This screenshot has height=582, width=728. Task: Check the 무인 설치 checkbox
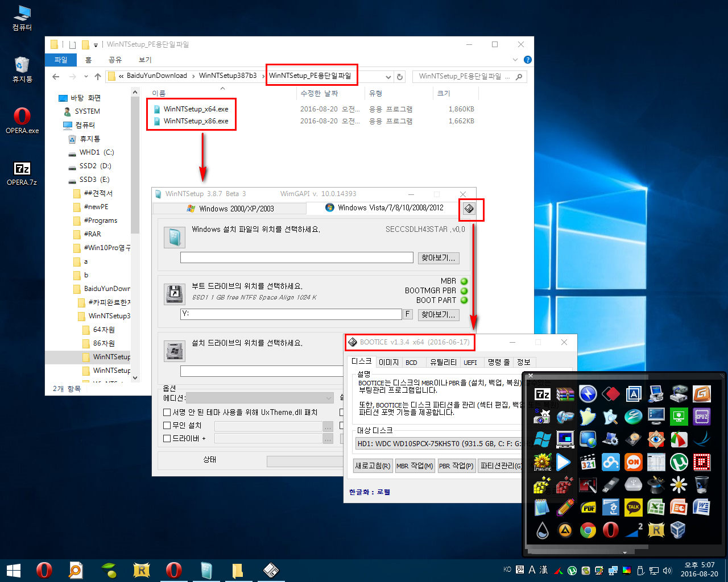point(167,425)
